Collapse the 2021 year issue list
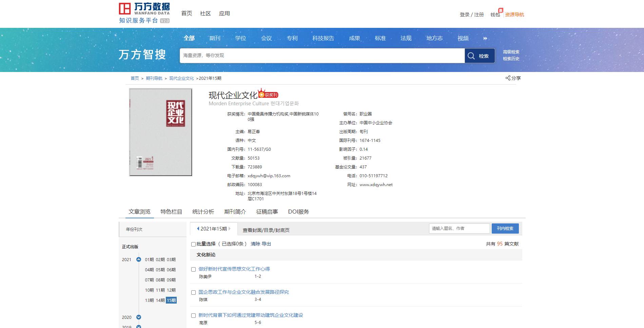Screen dimensions: 644x328 point(138,260)
